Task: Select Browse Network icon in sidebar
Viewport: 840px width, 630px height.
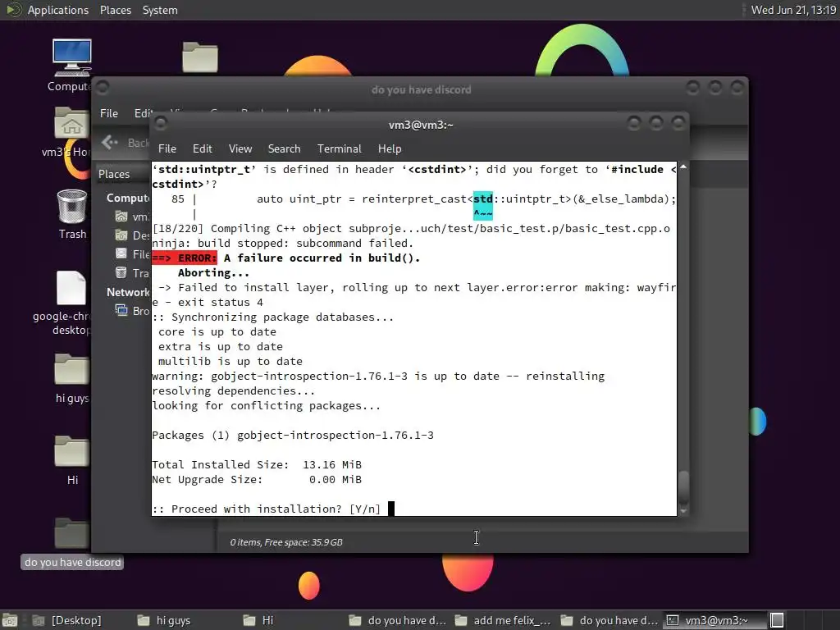Action: tap(121, 310)
